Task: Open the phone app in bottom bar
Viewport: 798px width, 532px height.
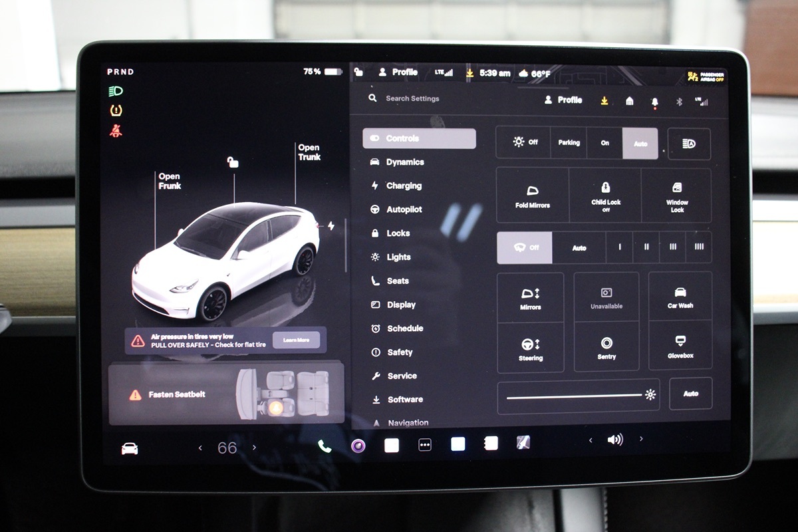Action: [325, 446]
